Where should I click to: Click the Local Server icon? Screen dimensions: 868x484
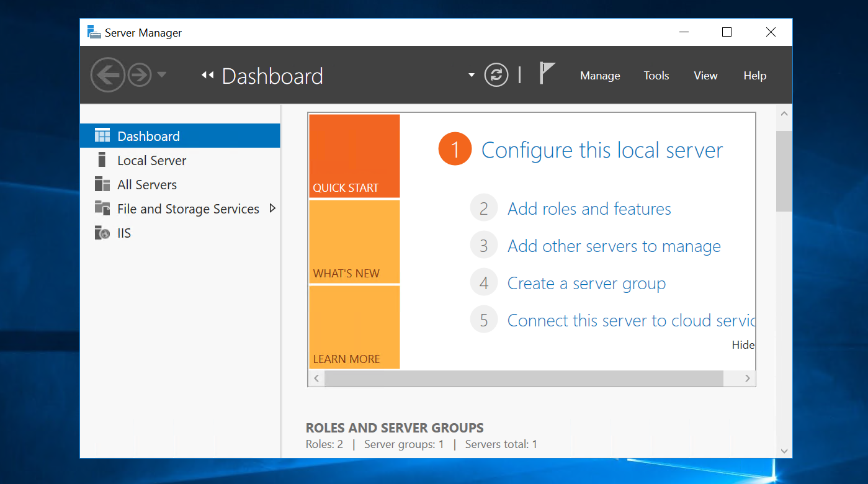102,160
